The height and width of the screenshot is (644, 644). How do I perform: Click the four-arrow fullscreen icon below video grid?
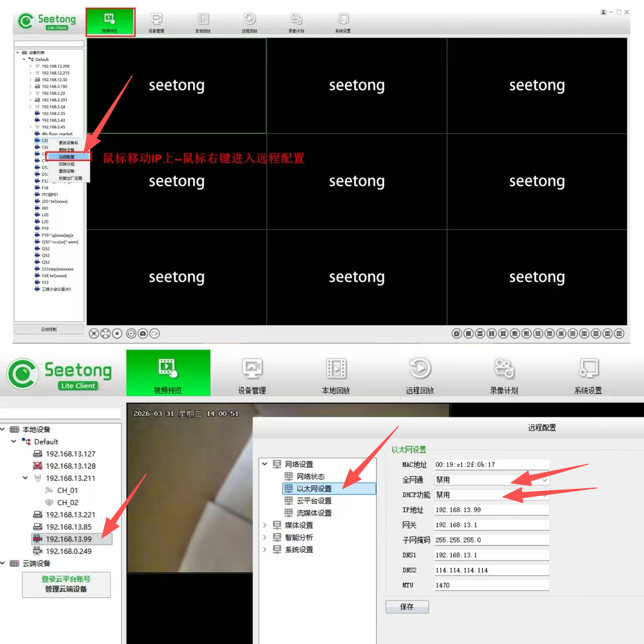[x=105, y=334]
